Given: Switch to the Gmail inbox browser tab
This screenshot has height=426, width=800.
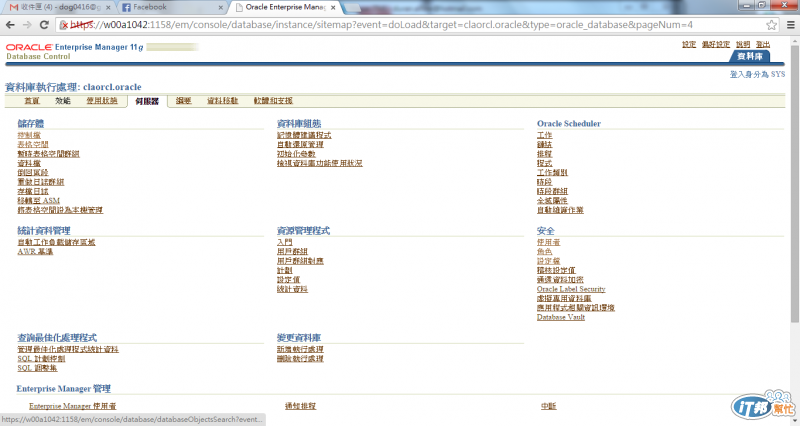Looking at the screenshot, I should [x=59, y=7].
